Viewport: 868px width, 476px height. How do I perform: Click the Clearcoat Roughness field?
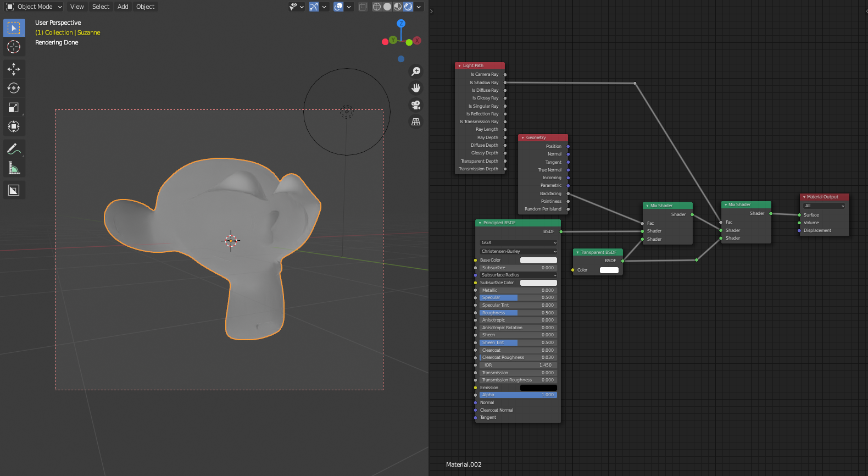[519, 357]
